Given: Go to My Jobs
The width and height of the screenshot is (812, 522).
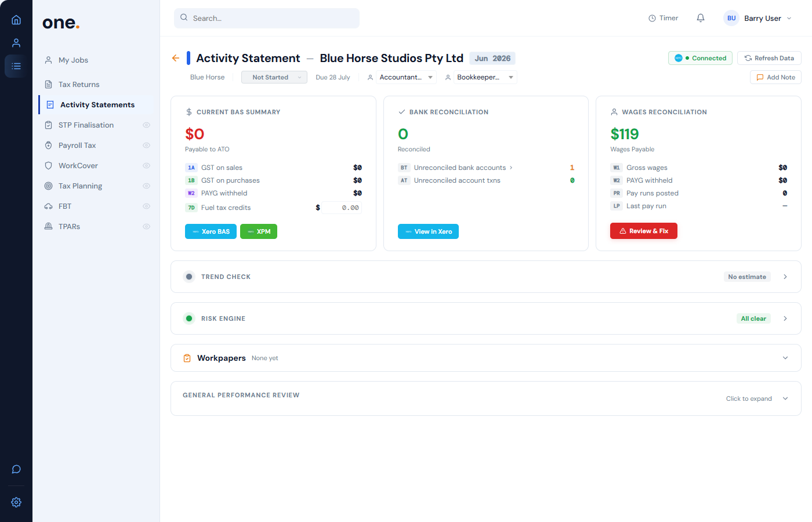Looking at the screenshot, I should point(96,60).
